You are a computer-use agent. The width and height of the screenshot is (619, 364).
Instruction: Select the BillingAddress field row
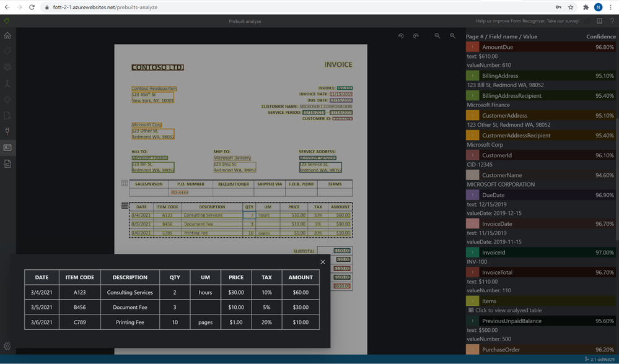pos(541,76)
